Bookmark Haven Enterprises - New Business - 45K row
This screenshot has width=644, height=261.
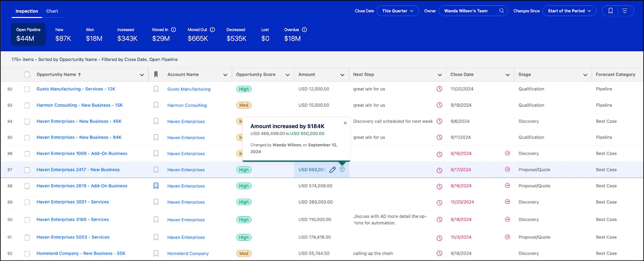coord(156,121)
